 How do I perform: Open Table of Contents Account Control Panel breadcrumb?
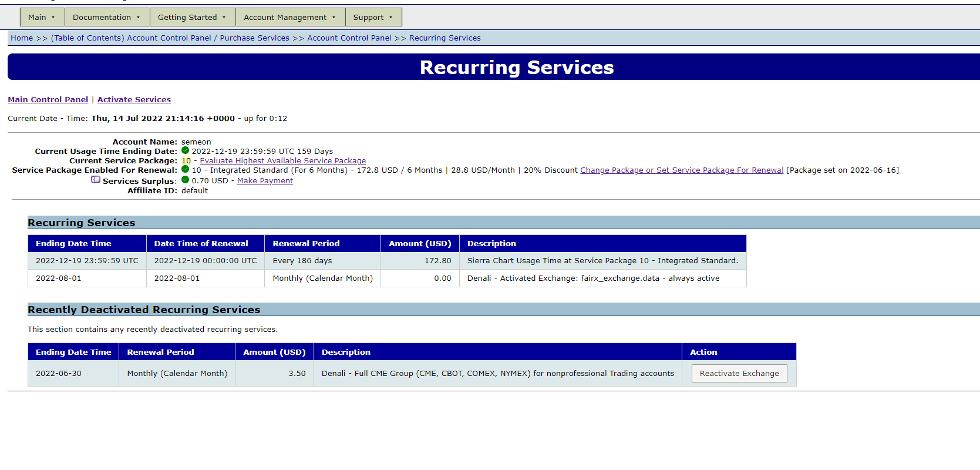(x=170, y=38)
